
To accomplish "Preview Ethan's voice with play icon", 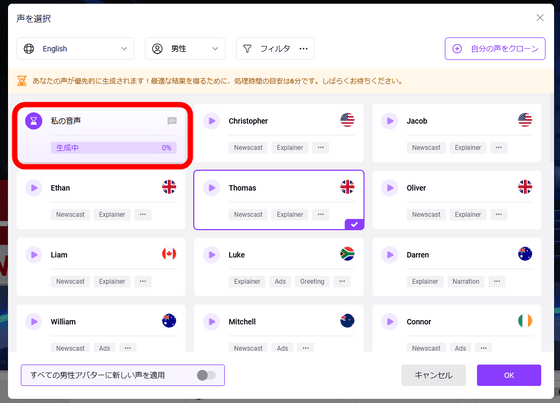I will (34, 188).
